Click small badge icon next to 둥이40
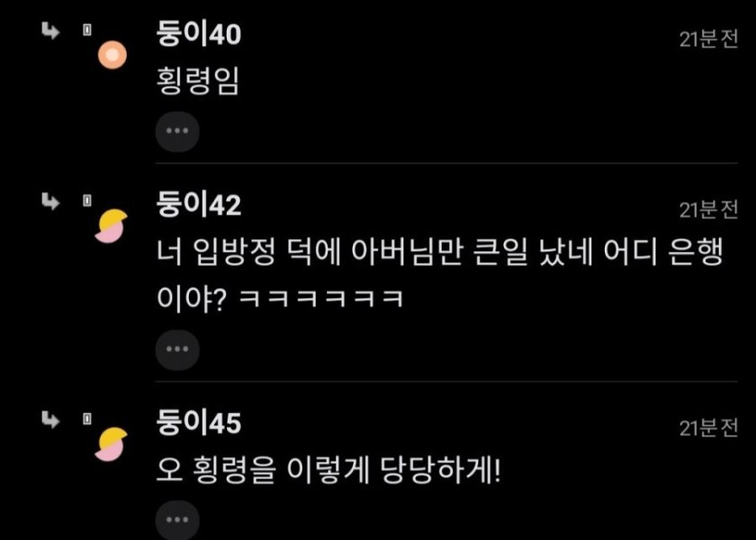The image size is (756, 540). (86, 31)
